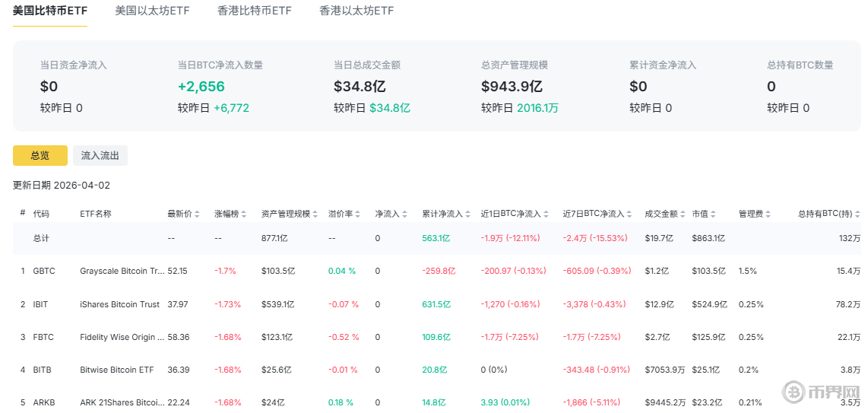Click Bitwise Bitcoin ETF name
The width and height of the screenshot is (868, 413).
coord(116,370)
